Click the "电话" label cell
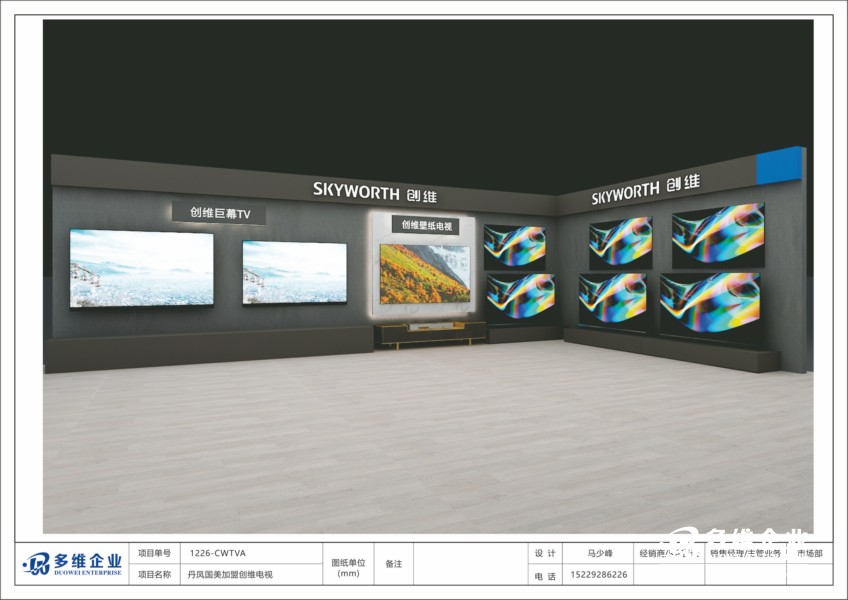The width and height of the screenshot is (848, 600). 545,576
